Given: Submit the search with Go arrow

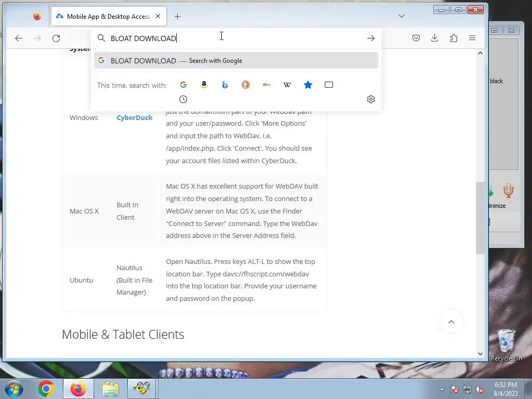Looking at the screenshot, I should tap(371, 38).
